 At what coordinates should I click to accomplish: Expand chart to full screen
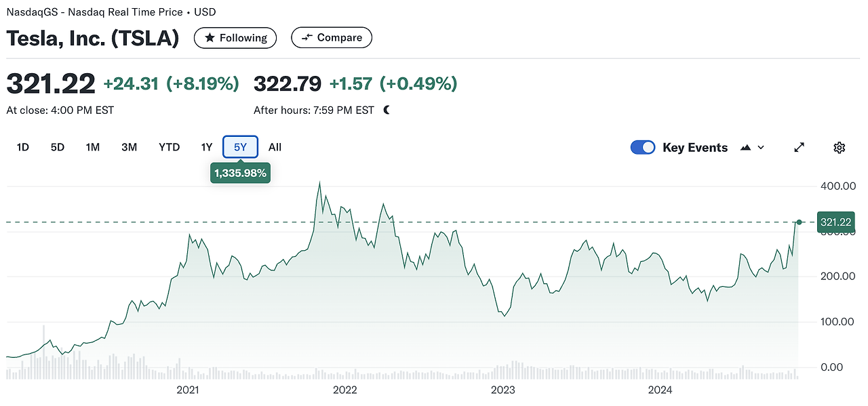[x=800, y=148]
